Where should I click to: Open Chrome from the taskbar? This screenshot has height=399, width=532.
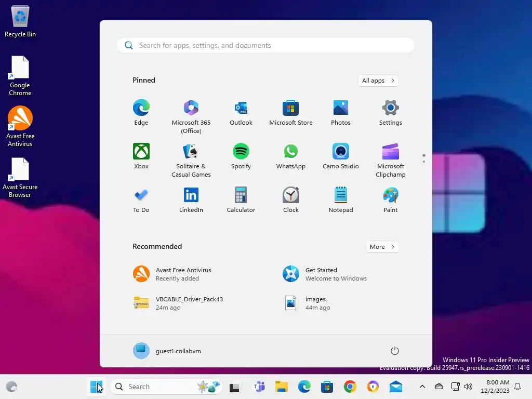[x=350, y=387]
